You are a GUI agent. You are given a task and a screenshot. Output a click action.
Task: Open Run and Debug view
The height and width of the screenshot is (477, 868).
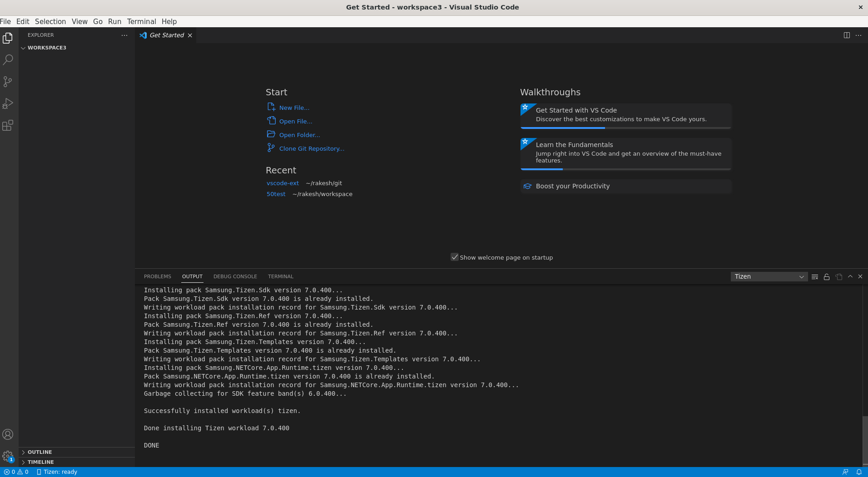tap(8, 103)
